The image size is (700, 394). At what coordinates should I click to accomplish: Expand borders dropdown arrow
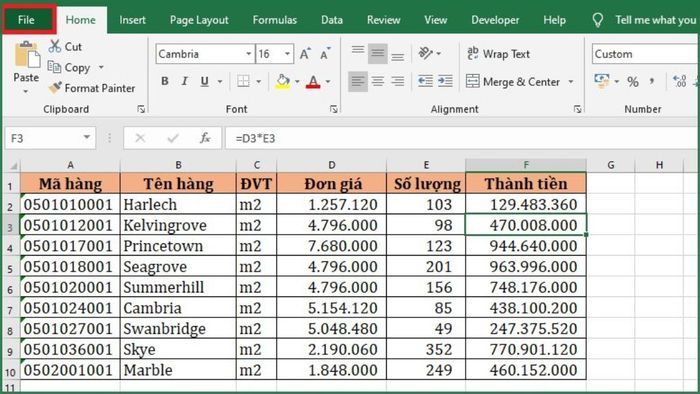pyautogui.click(x=258, y=82)
